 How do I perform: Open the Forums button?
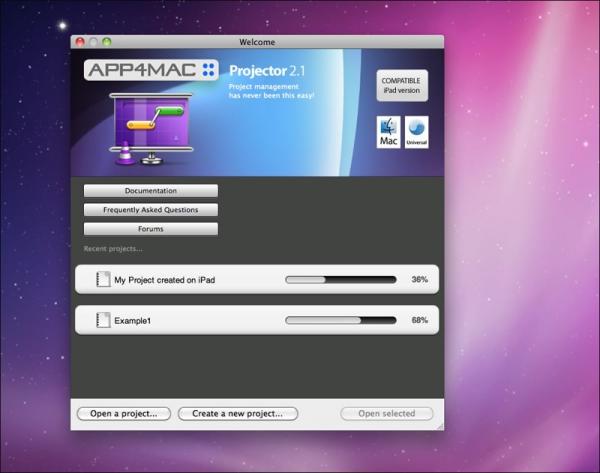(x=151, y=229)
